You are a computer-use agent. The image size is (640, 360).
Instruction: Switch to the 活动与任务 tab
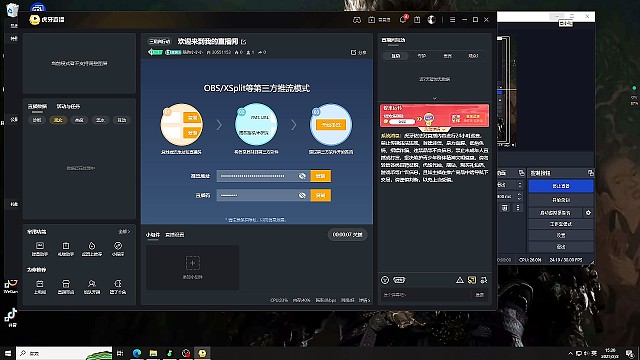[68, 107]
